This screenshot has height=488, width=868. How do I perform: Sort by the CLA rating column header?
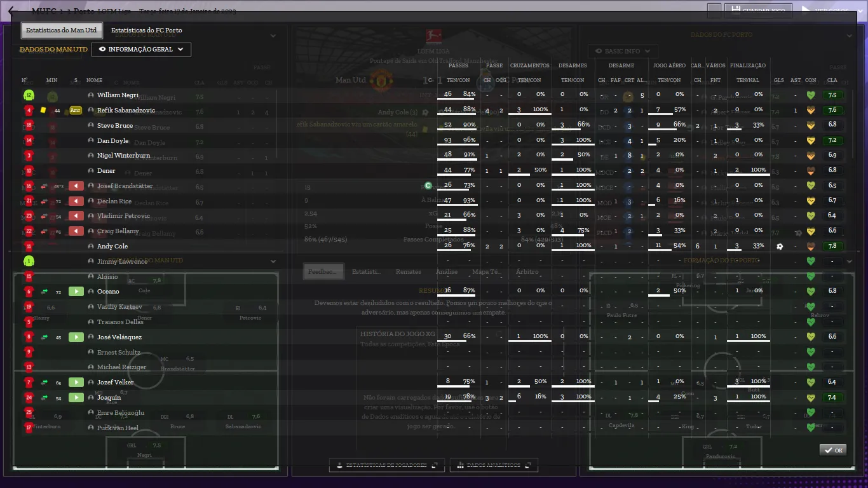(x=832, y=81)
